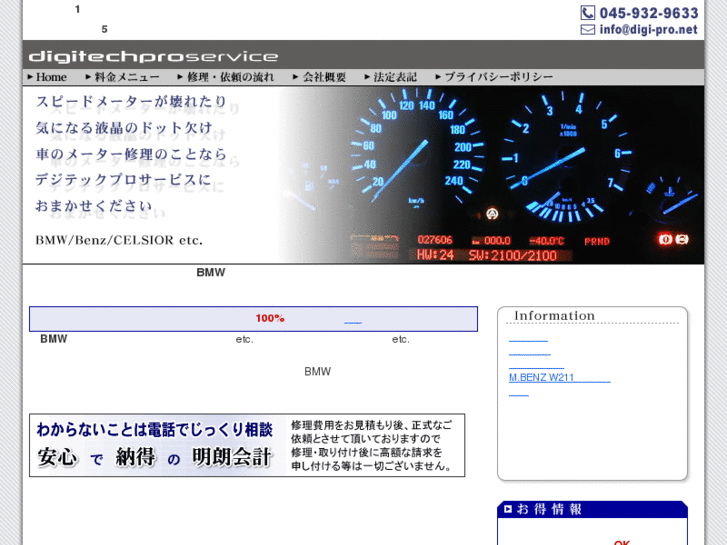Click the BMW/Benz/CELSIOR etc. text
Image resolution: width=727 pixels, height=545 pixels.
[119, 240]
